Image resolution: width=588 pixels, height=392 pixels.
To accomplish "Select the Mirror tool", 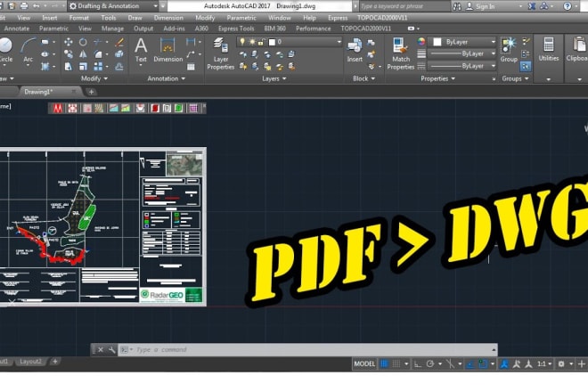I will pyautogui.click(x=83, y=54).
